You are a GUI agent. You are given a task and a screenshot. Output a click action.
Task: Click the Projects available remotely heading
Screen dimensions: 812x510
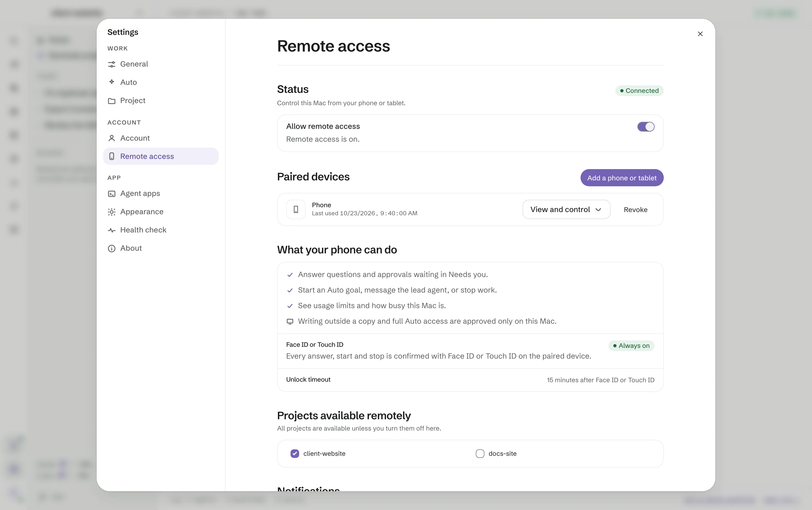point(344,416)
